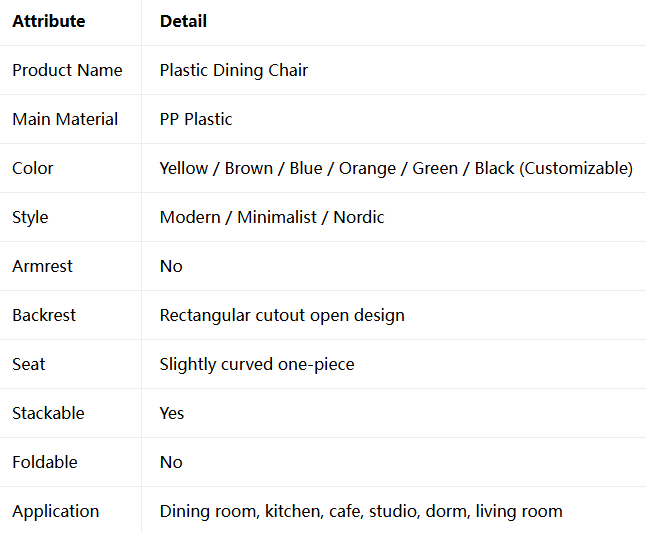Click Slightly curved one-piece value
This screenshot has width=646, height=533.
click(257, 364)
